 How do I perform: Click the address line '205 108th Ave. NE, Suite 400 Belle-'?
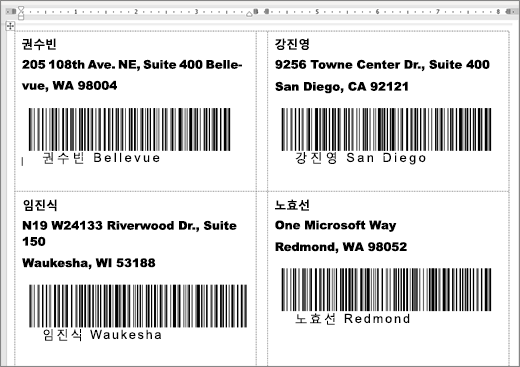(132, 65)
